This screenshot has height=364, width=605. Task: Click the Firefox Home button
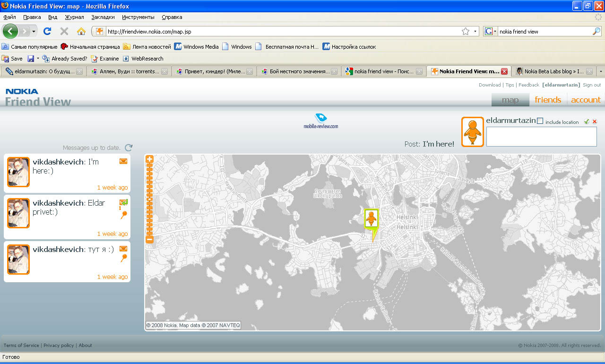[x=81, y=32]
